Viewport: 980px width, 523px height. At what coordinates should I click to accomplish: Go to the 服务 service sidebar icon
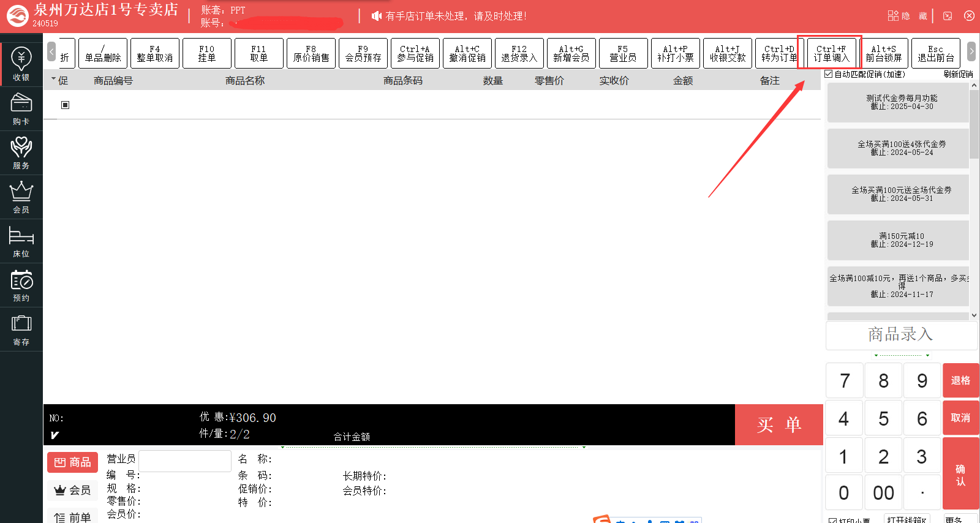coord(21,153)
